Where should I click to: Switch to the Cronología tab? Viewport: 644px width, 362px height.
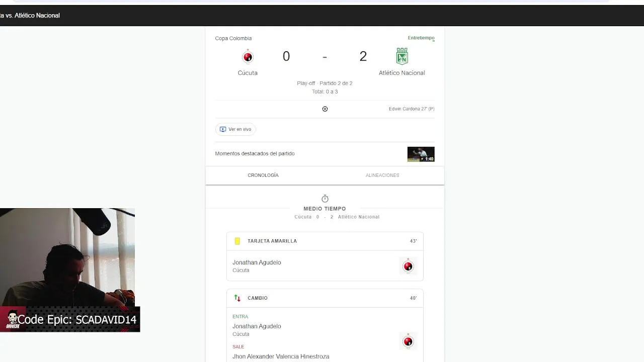point(263,175)
